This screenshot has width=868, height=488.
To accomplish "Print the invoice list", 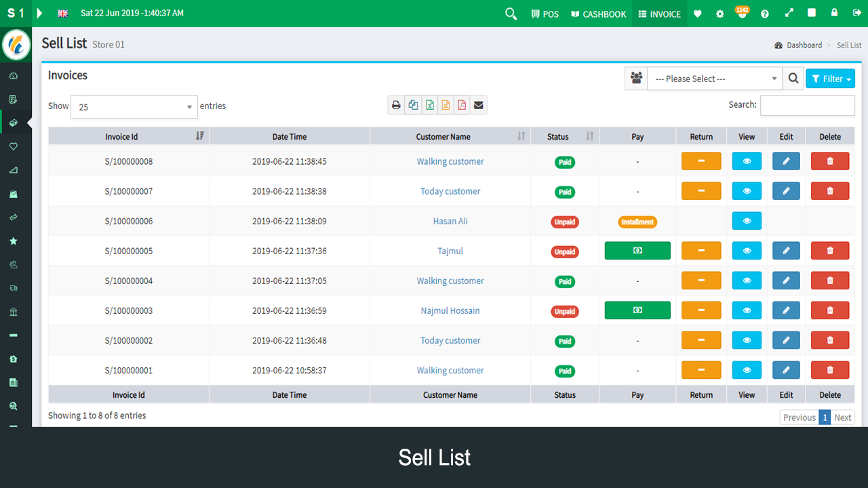I will click(x=396, y=105).
